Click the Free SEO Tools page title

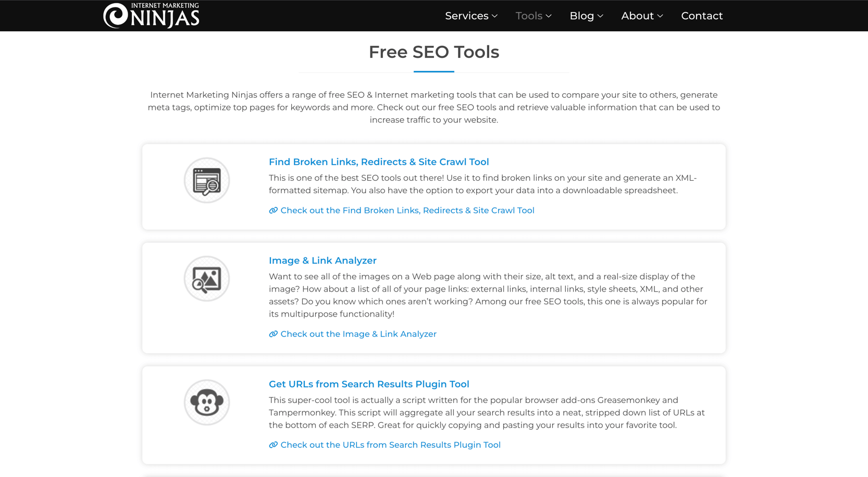(x=434, y=52)
